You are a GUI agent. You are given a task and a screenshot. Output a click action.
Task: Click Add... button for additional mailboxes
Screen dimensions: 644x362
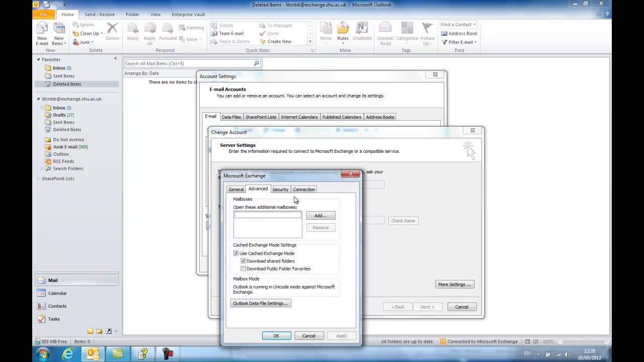click(320, 215)
